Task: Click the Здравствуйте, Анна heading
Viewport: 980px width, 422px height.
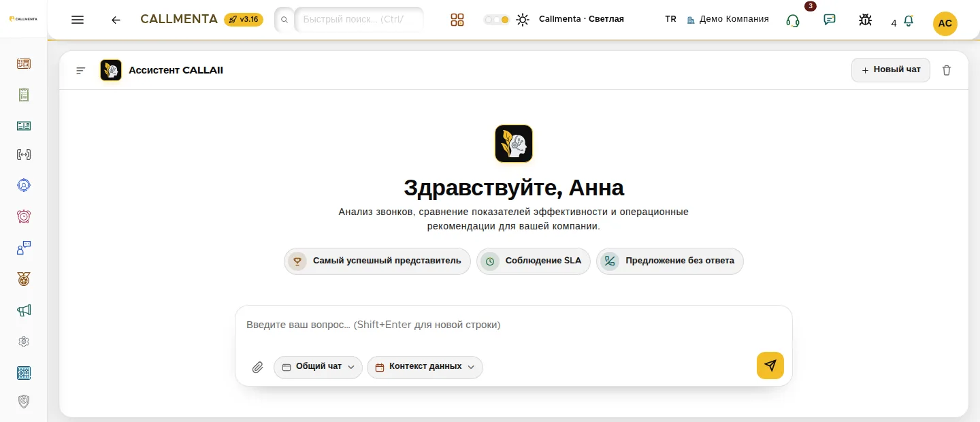Action: click(514, 187)
